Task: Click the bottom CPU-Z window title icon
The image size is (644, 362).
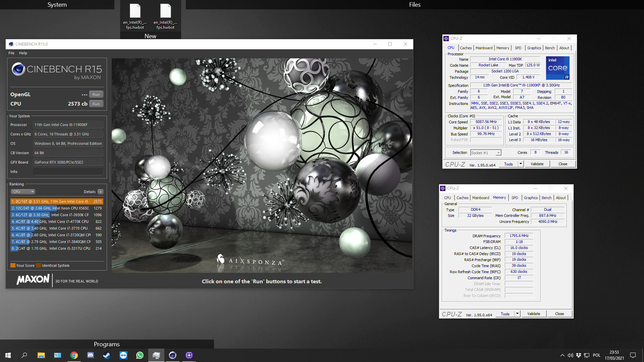Action: click(x=443, y=188)
